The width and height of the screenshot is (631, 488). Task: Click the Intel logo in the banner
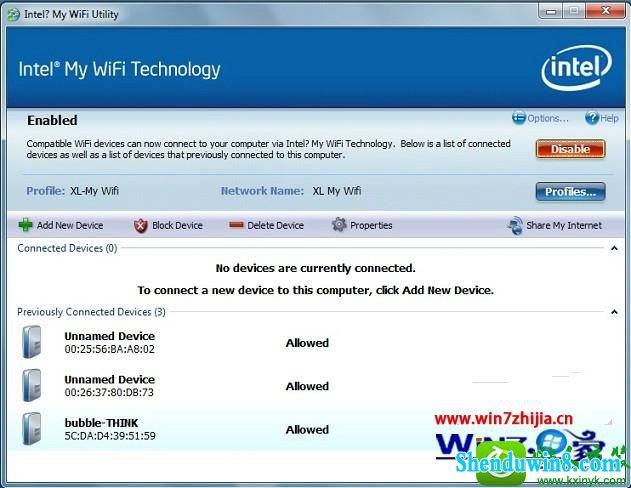coord(577,68)
